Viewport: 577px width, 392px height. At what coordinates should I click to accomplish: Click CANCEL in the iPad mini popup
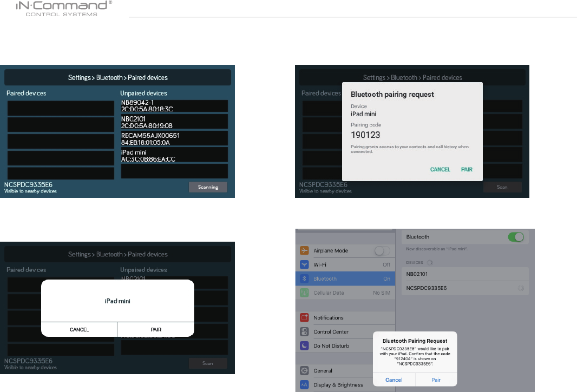point(79,329)
